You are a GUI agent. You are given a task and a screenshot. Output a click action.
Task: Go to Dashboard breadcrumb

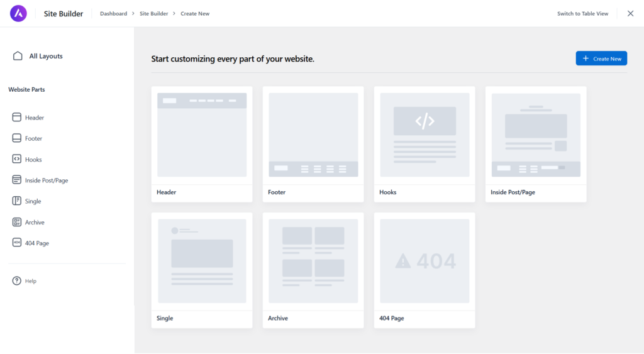[x=113, y=14]
